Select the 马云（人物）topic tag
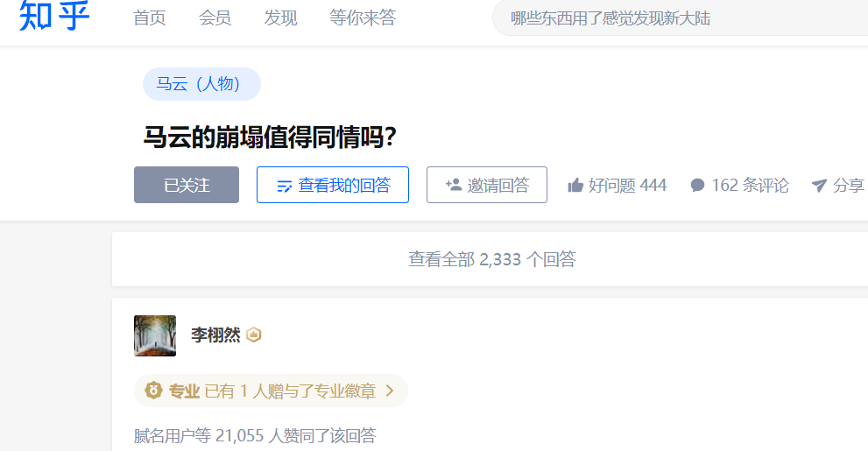868x451 pixels. click(x=202, y=84)
